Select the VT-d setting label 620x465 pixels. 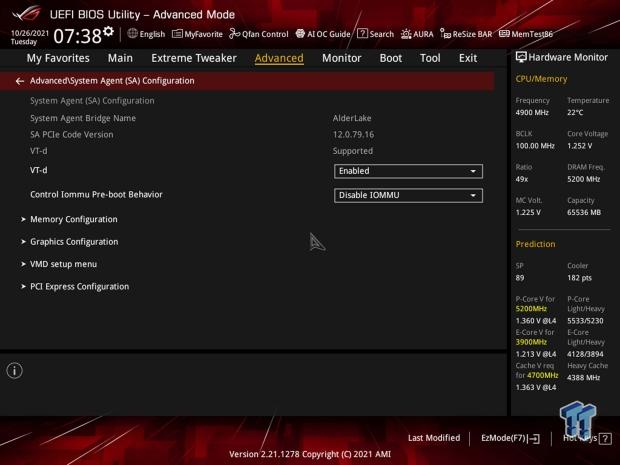click(39, 170)
